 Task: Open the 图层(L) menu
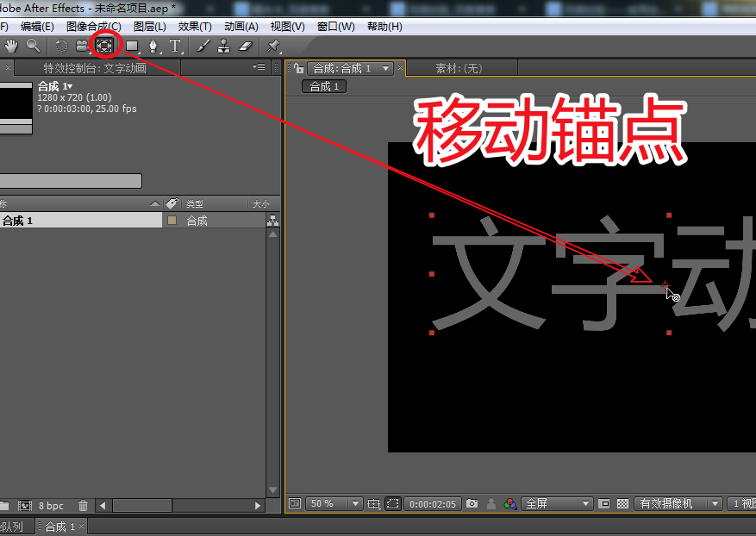point(150,27)
